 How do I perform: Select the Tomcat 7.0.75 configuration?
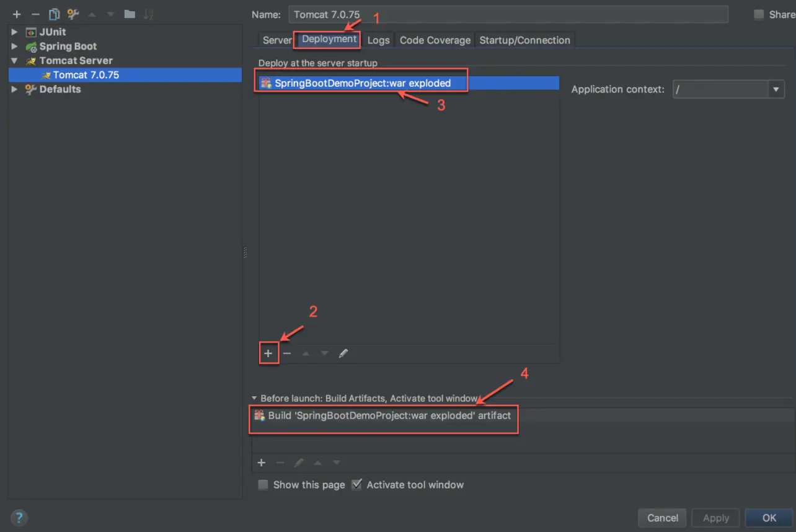(125, 75)
